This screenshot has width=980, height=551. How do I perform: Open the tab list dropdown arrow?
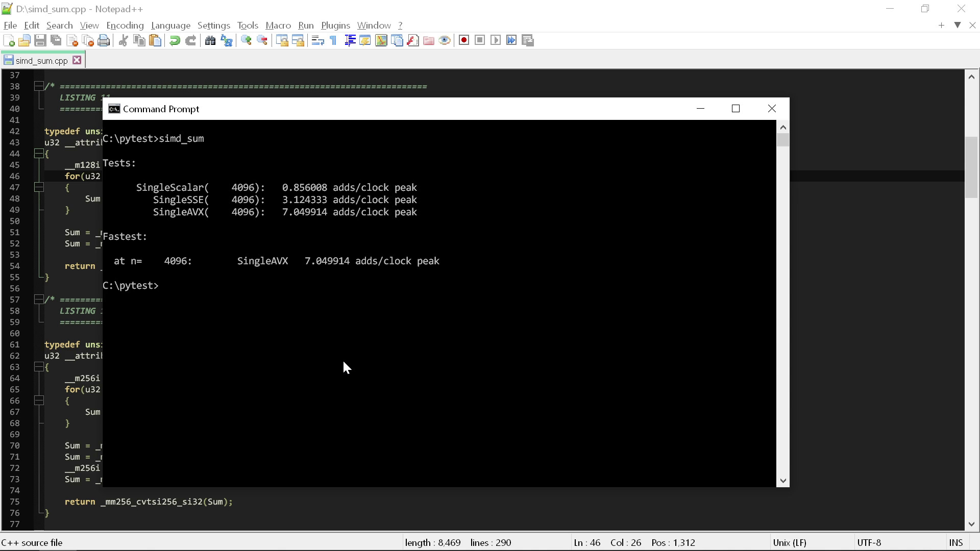tap(957, 25)
